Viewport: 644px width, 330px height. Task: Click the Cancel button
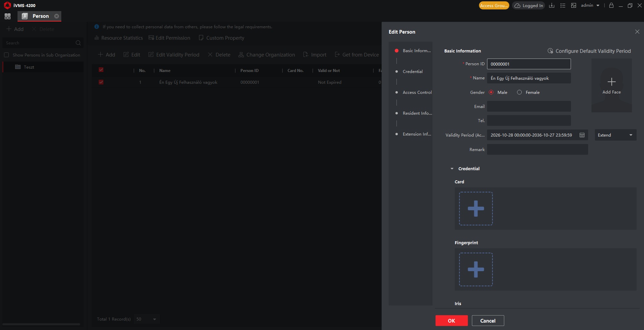pyautogui.click(x=488, y=321)
